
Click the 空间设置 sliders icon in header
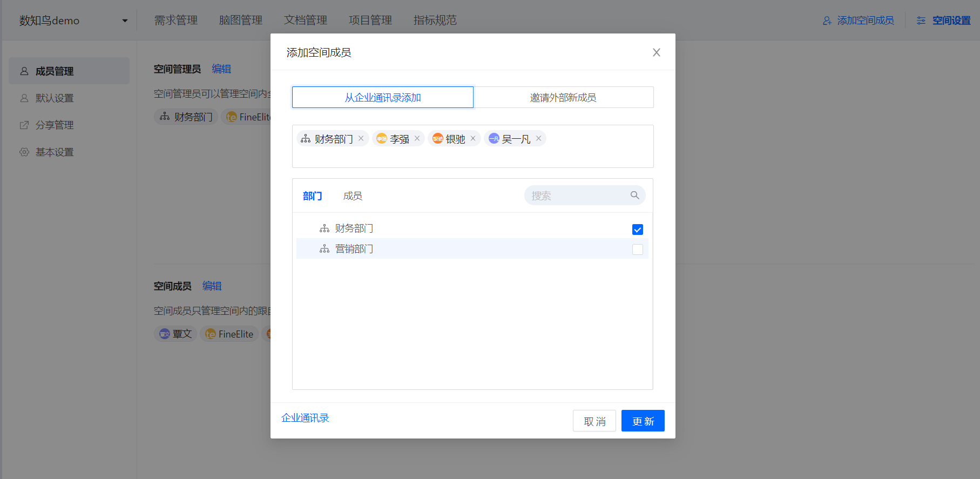point(921,21)
